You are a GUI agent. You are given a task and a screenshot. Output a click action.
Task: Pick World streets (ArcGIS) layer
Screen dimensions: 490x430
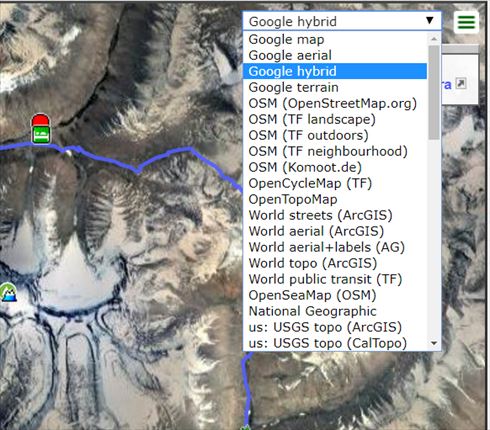point(335,215)
